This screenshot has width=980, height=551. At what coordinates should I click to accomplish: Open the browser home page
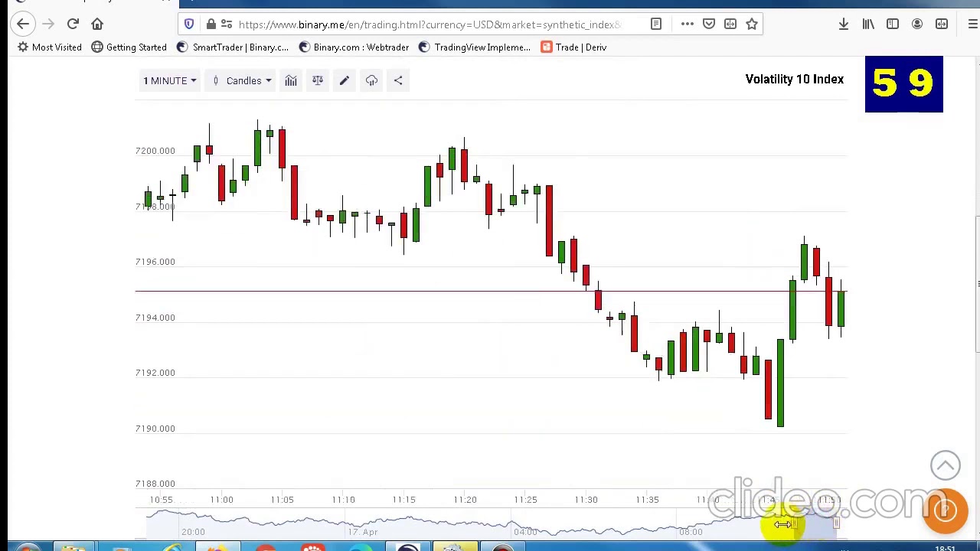97,24
